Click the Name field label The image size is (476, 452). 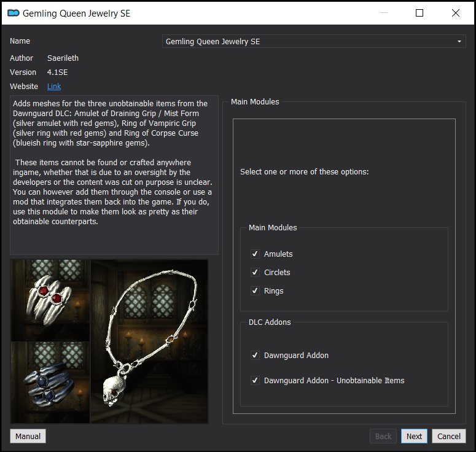(x=20, y=41)
